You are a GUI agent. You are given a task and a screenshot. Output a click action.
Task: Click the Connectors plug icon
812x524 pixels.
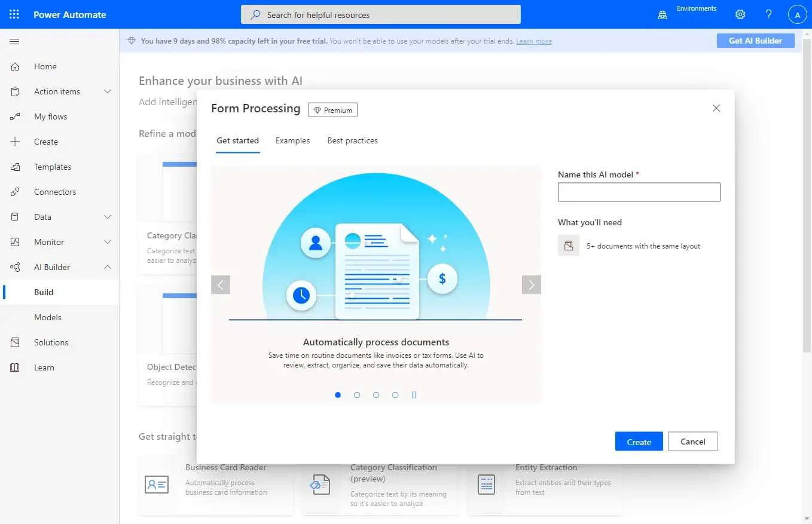point(16,192)
